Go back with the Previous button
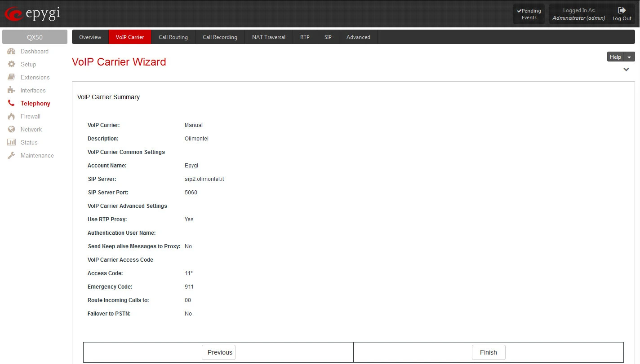Viewport: 640px width, 364px height. (218, 352)
